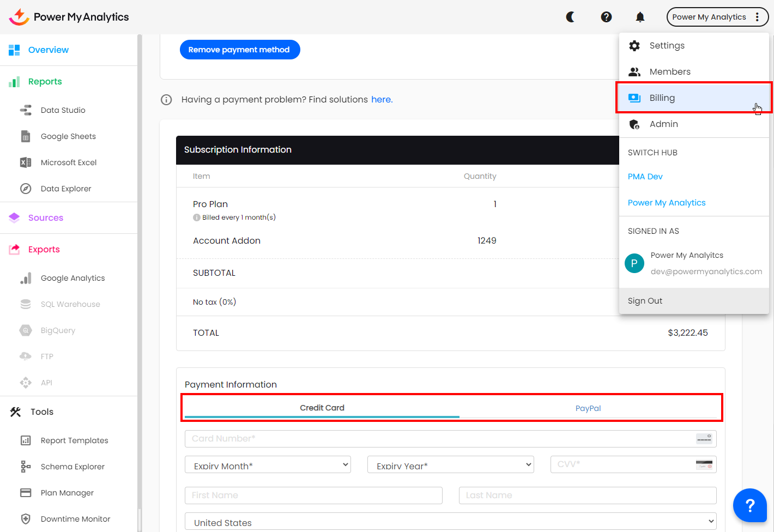Image resolution: width=774 pixels, height=532 pixels.
Task: Click the help question mark icon in header
Action: 606,17
